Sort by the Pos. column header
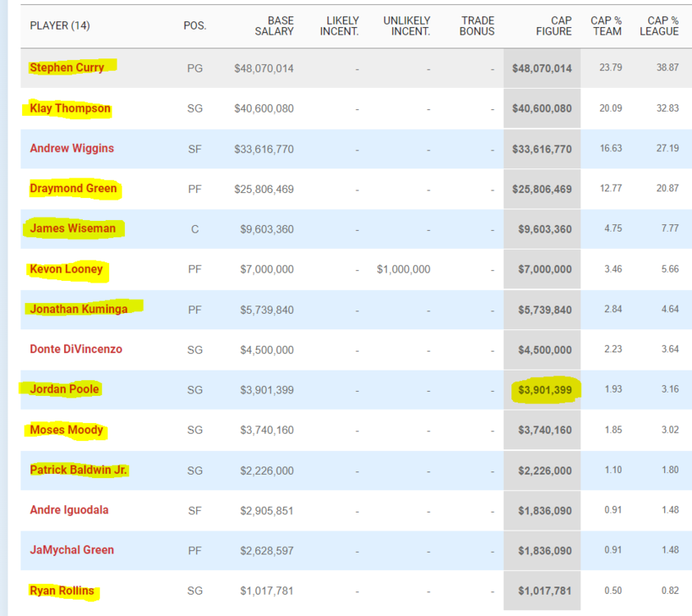 click(x=195, y=25)
